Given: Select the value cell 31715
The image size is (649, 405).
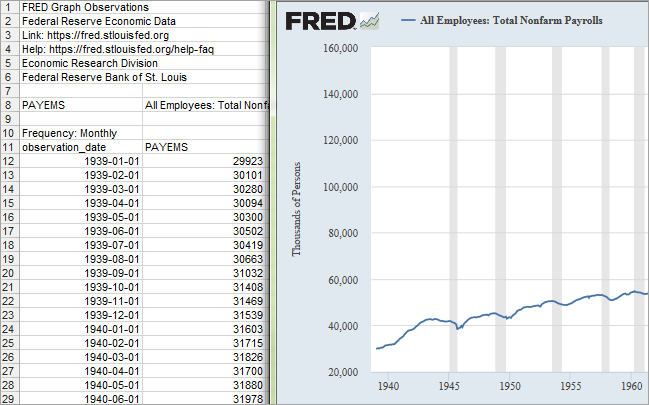Looking at the screenshot, I should coord(206,343).
